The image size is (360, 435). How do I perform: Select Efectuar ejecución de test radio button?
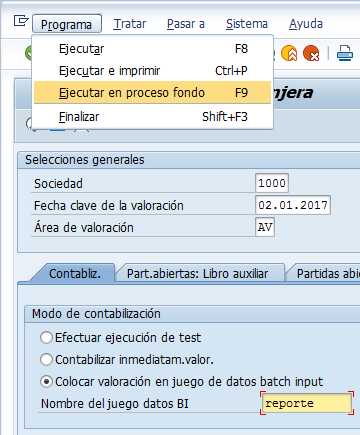46,338
